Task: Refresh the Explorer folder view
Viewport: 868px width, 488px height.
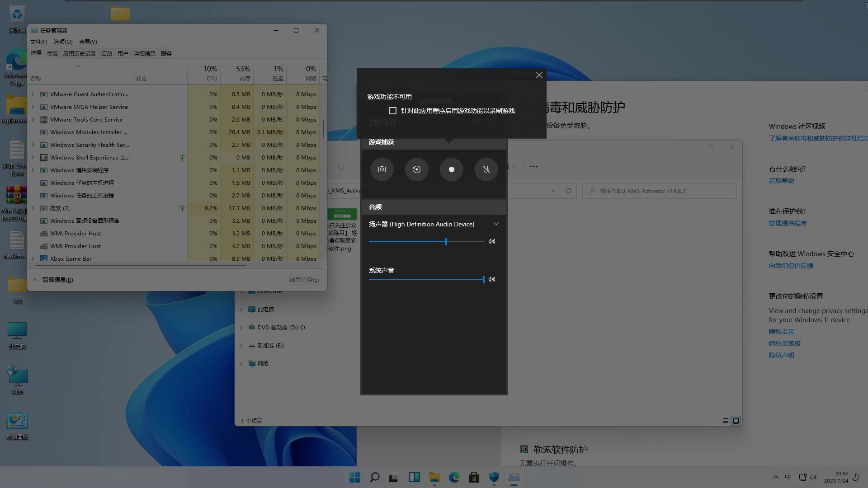Action: [569, 191]
